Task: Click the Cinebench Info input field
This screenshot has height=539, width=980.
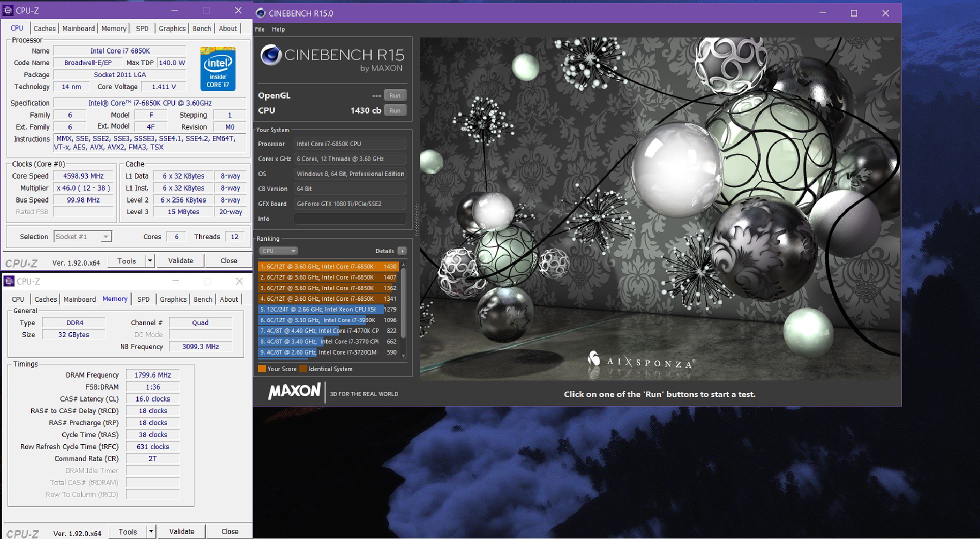Action: (x=350, y=219)
